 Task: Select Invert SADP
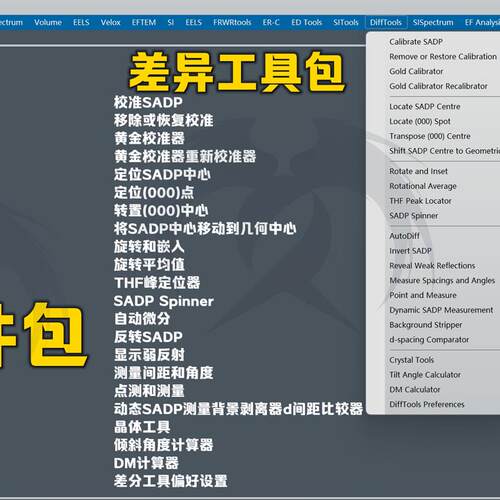pos(410,251)
